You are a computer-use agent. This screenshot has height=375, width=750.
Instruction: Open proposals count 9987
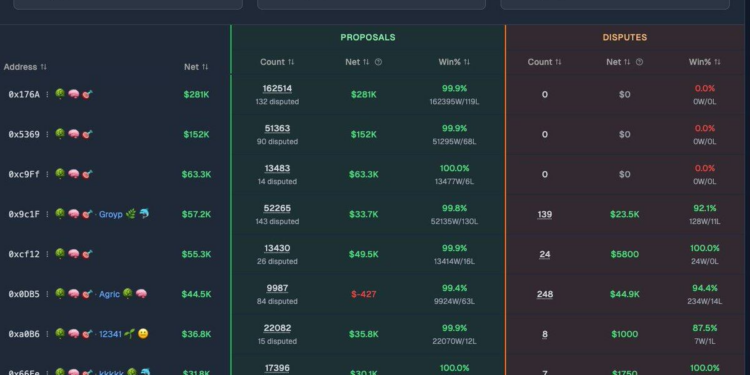point(277,288)
